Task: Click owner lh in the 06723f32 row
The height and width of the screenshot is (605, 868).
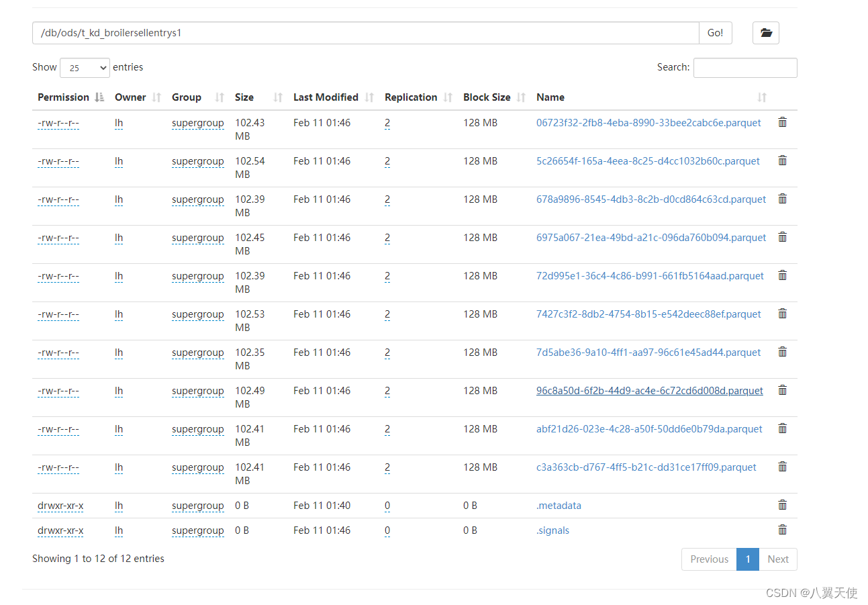Action: (119, 123)
